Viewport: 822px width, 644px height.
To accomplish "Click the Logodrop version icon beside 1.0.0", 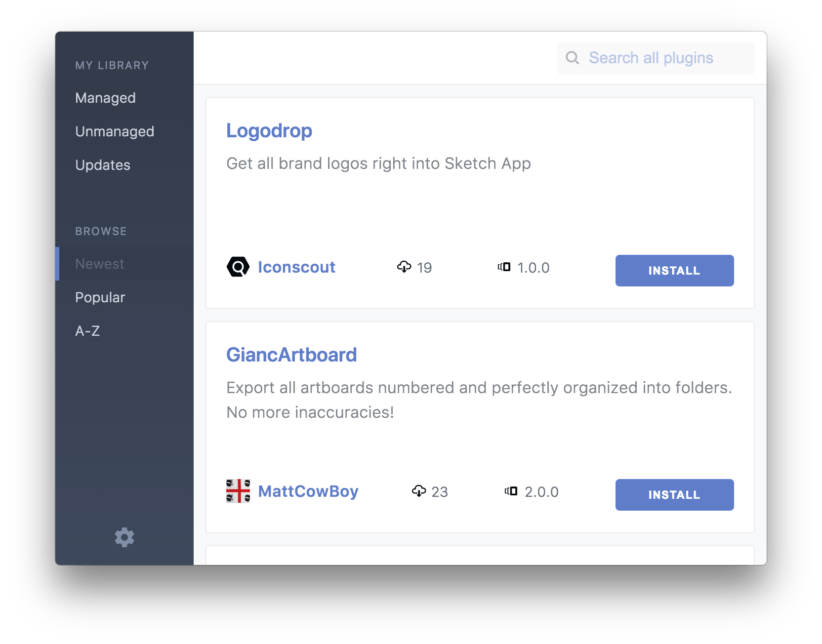I will [x=504, y=267].
